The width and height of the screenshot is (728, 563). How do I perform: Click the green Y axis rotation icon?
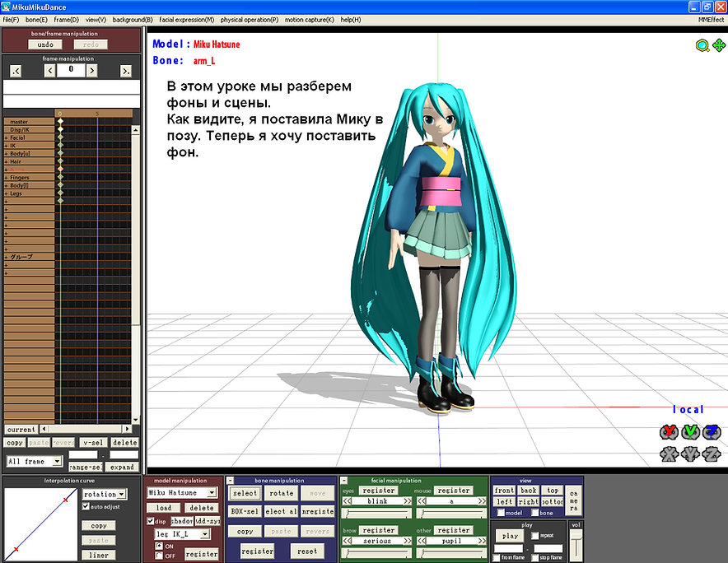690,432
